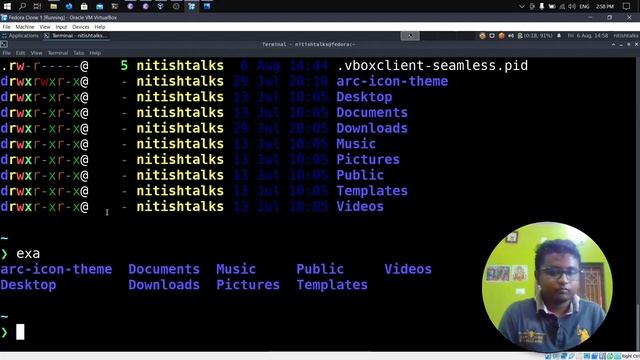640x360 pixels.
Task: Click the '.vboxclient-seamless.pid' file name
Action: [x=432, y=66]
